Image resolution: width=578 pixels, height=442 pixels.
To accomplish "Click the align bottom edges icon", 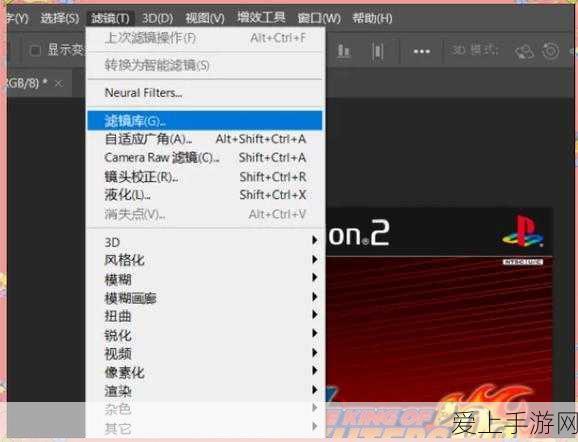I will (344, 51).
